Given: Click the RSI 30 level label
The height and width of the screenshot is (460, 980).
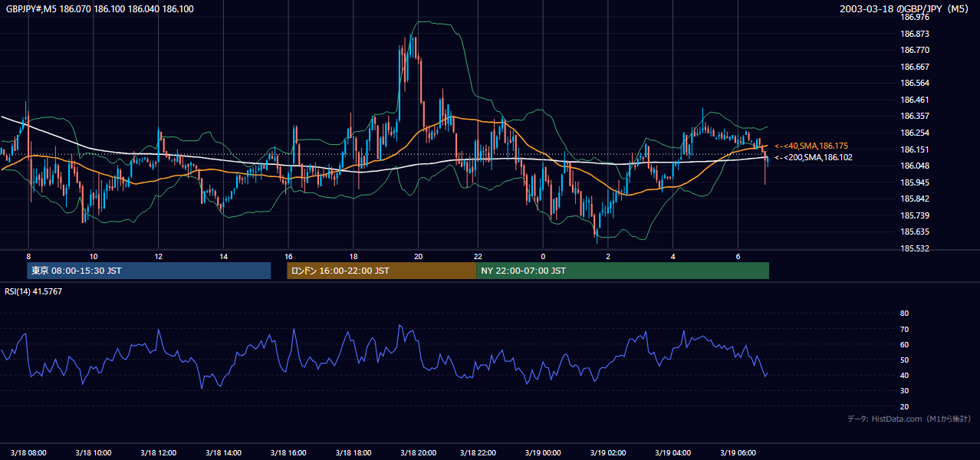Looking at the screenshot, I should 904,391.
